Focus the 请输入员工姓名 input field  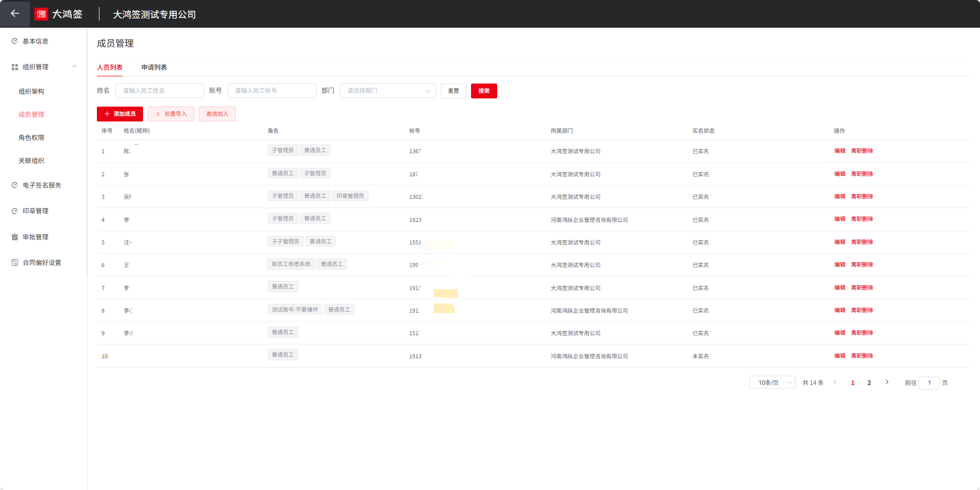click(x=159, y=91)
